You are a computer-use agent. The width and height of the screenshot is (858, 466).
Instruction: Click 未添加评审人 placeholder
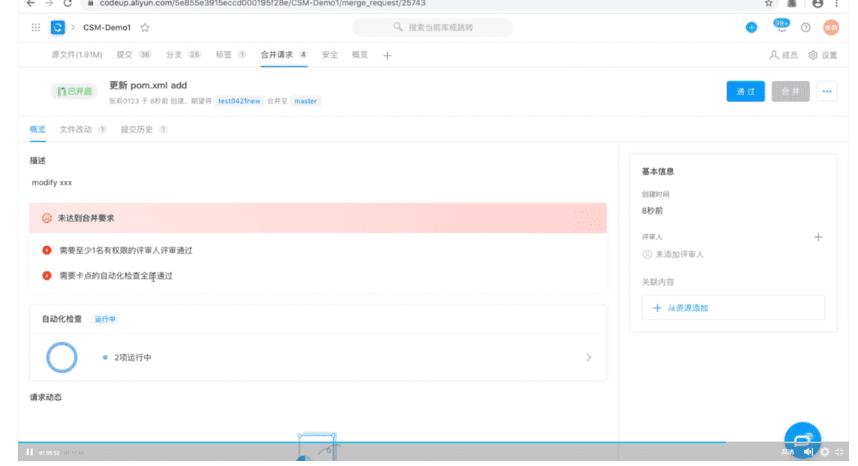point(680,254)
